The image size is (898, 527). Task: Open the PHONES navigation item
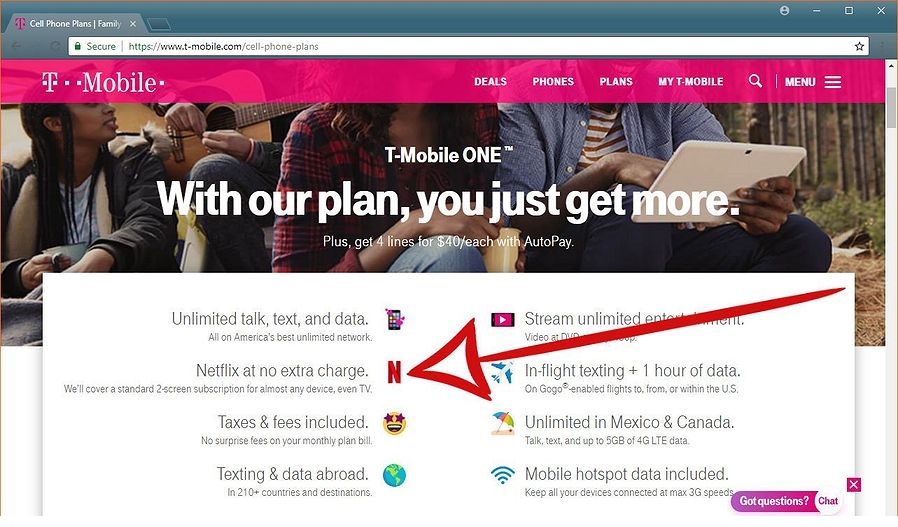point(553,82)
